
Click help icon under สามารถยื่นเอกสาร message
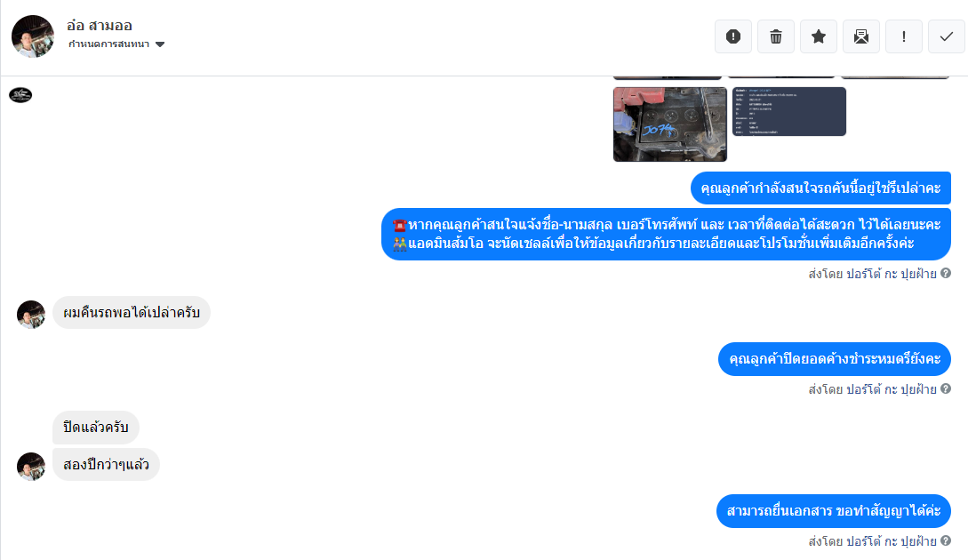[x=945, y=540]
